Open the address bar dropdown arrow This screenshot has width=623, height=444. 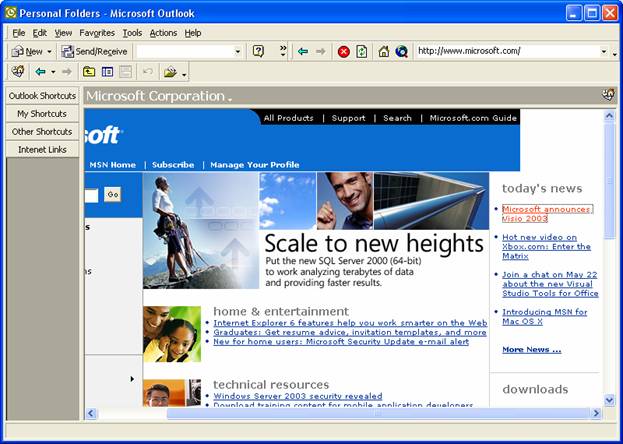tap(604, 51)
